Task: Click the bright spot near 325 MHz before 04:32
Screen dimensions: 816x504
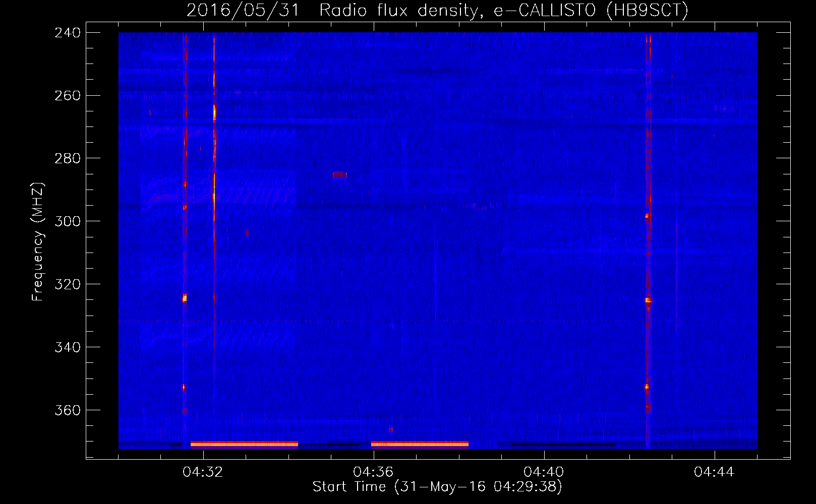Action: click(185, 298)
